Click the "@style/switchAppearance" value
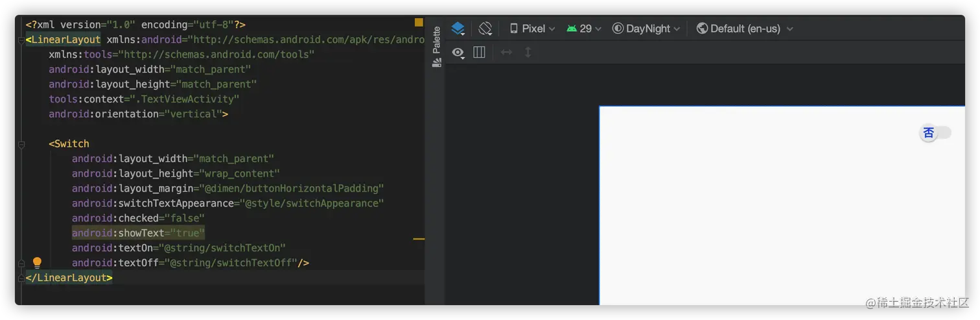Viewport: 980px width, 320px height. (312, 203)
